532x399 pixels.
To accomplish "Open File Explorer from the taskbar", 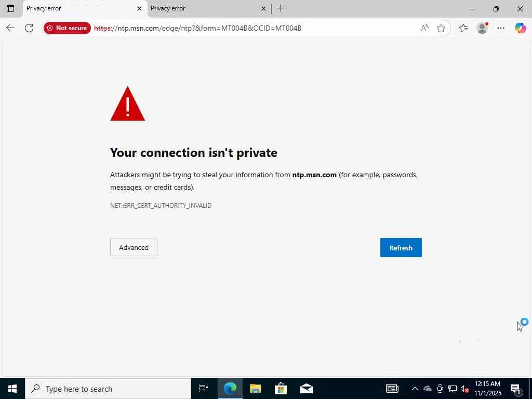I will click(256, 389).
